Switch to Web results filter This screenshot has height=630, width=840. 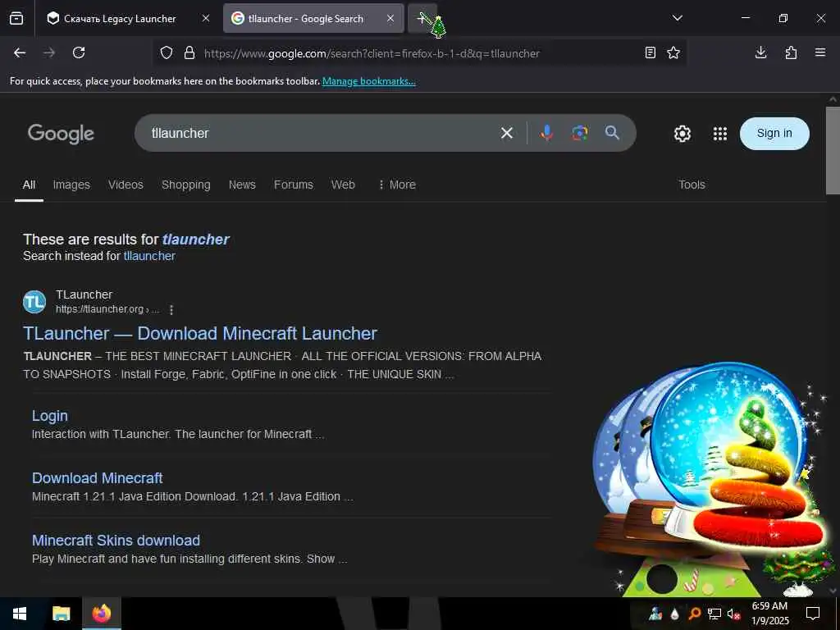(343, 185)
